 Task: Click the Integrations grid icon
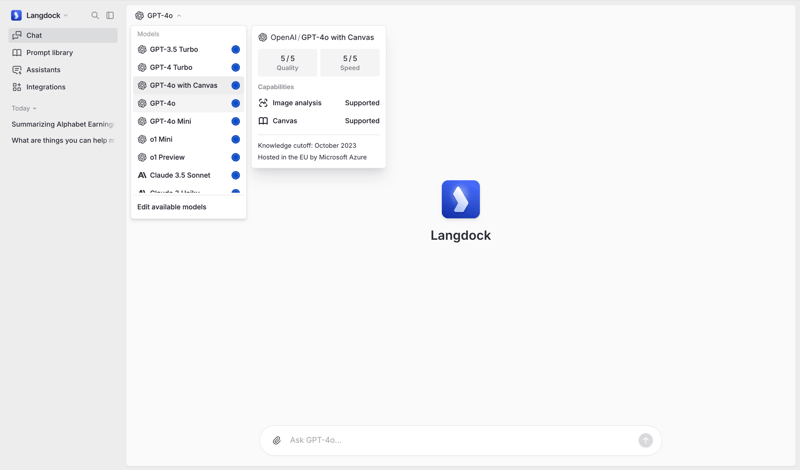pyautogui.click(x=17, y=87)
